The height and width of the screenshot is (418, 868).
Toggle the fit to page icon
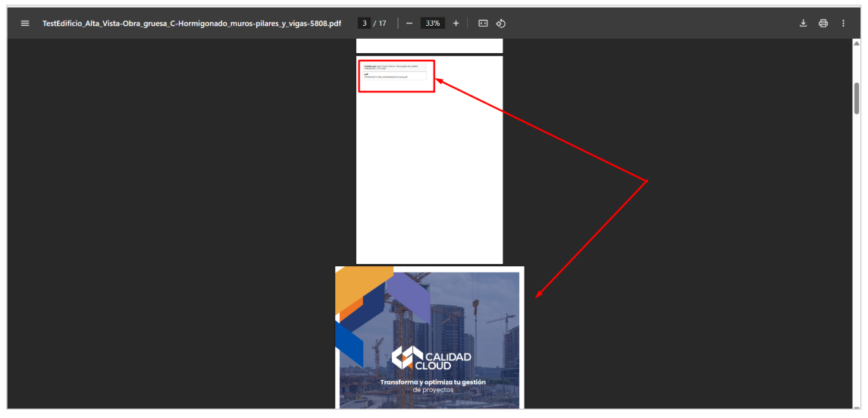pos(483,24)
